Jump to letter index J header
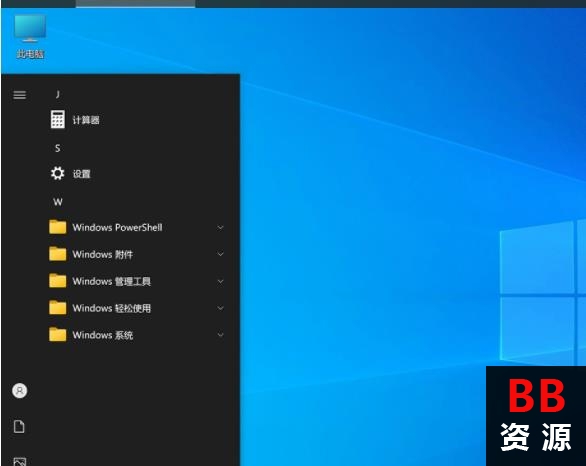The width and height of the screenshot is (586, 466). tap(58, 94)
